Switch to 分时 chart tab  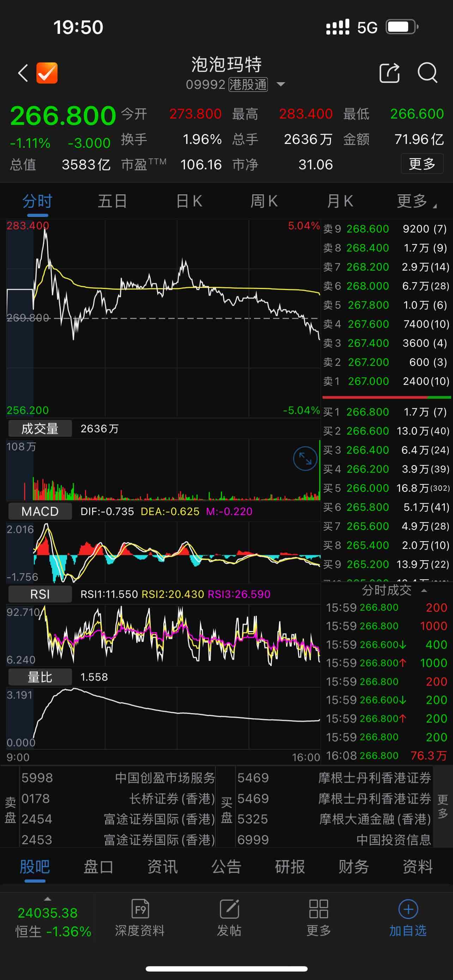37,201
